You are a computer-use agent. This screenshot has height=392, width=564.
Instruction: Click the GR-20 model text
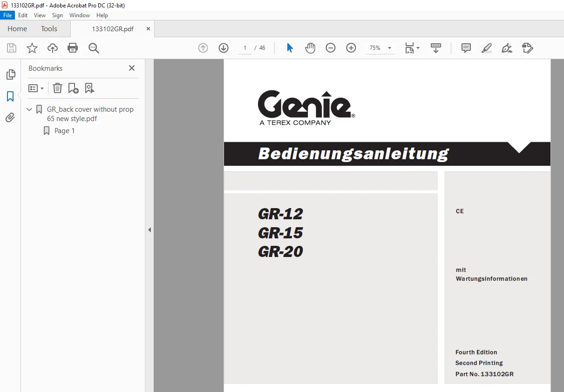point(280,252)
